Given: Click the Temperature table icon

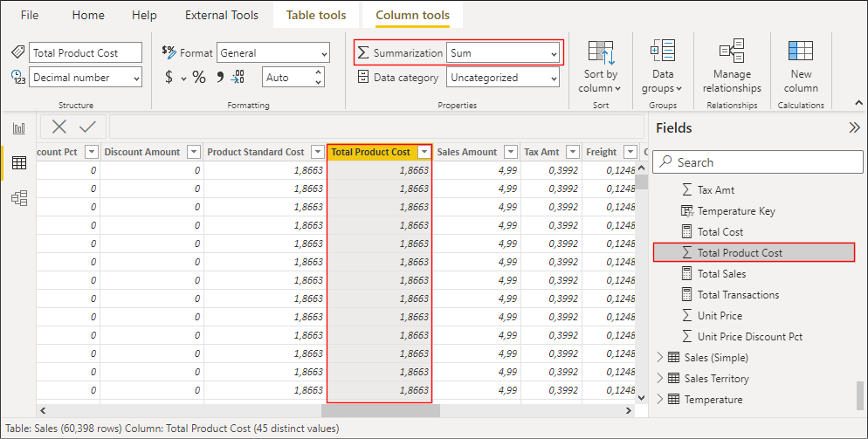Looking at the screenshot, I should [673, 399].
